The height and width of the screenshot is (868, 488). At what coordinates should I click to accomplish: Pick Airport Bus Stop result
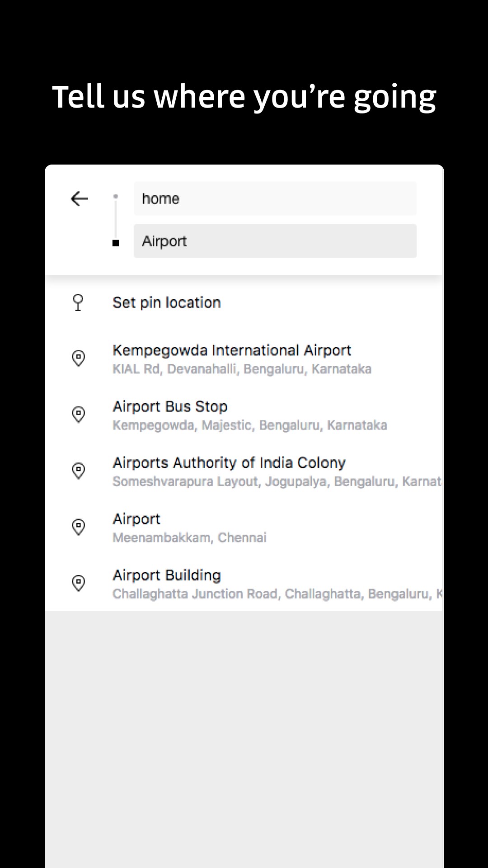170,406
